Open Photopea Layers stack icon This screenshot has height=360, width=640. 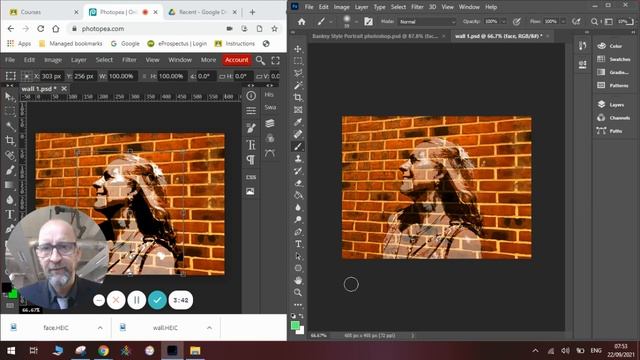coord(270,123)
